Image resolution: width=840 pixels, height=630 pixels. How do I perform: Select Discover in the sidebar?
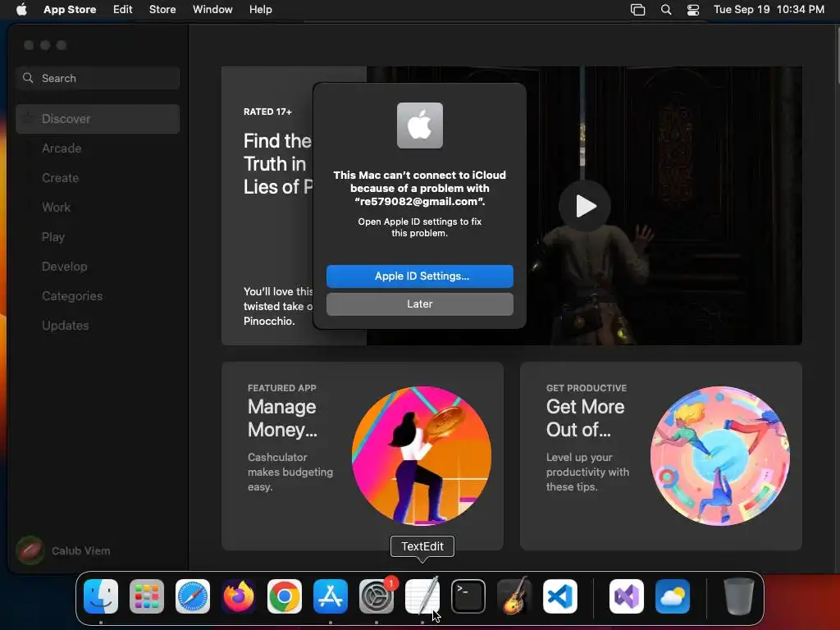pos(98,119)
